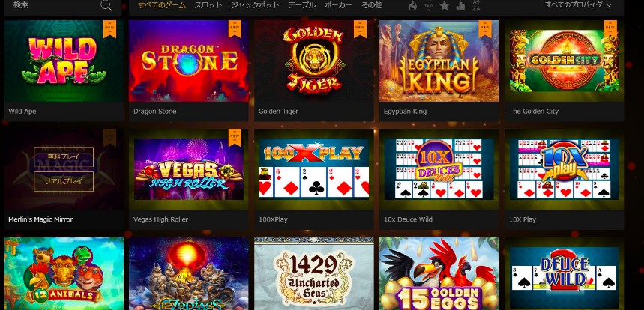
Task: Open the 1429 Uncharted Seas thumbnail
Action: (314, 273)
